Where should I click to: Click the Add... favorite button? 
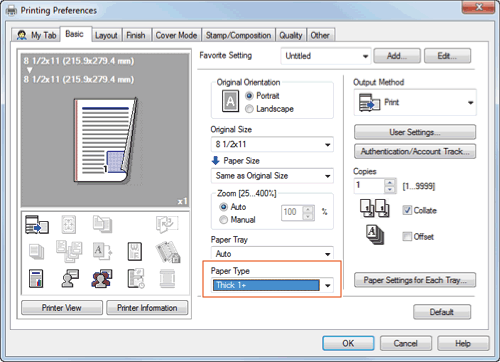(x=397, y=56)
